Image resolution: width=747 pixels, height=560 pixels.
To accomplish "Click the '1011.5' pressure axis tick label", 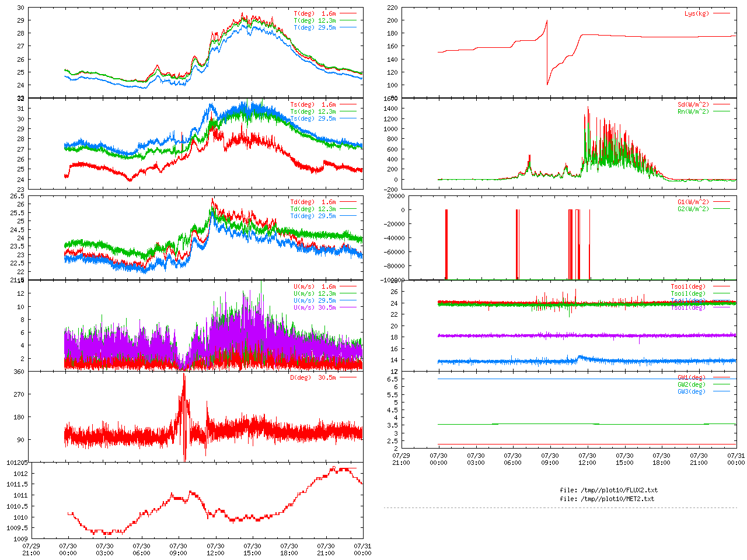I will [17, 485].
